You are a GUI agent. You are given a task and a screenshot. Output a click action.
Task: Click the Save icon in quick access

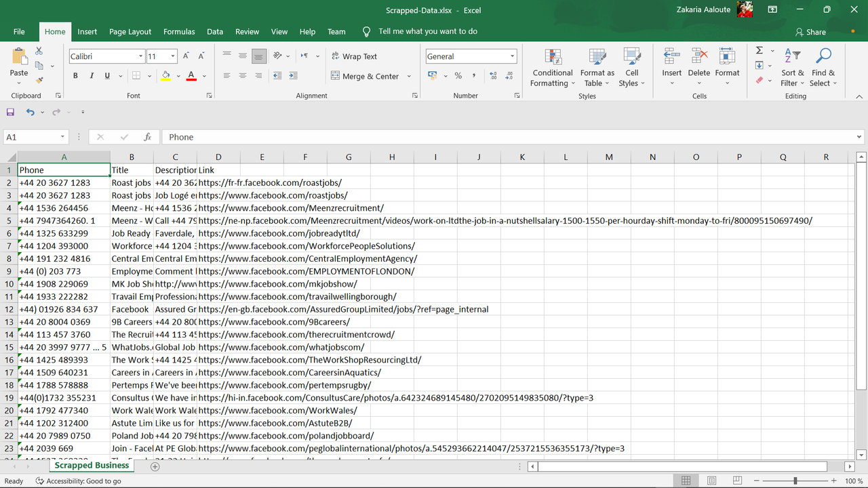(10, 112)
